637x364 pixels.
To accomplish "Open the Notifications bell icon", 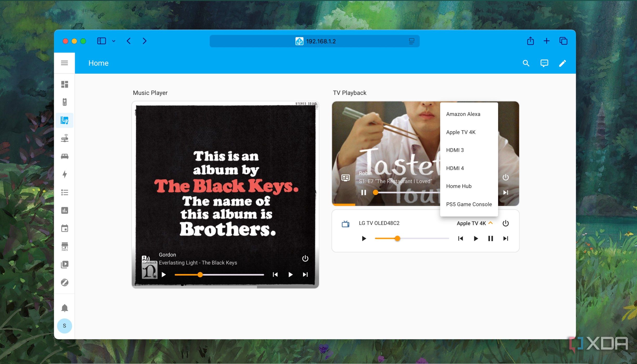I will pyautogui.click(x=65, y=308).
